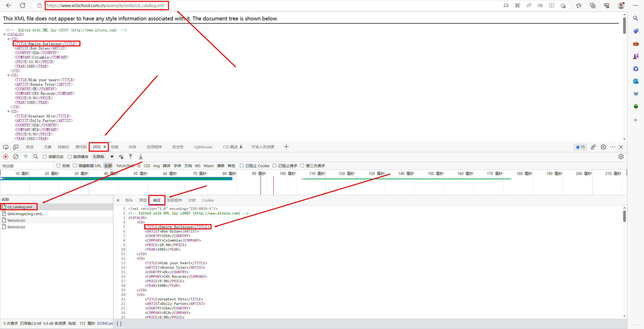Screen dimensions: 644x329
Task: Toggle the 反转 filter checkbox
Action: [59, 166]
